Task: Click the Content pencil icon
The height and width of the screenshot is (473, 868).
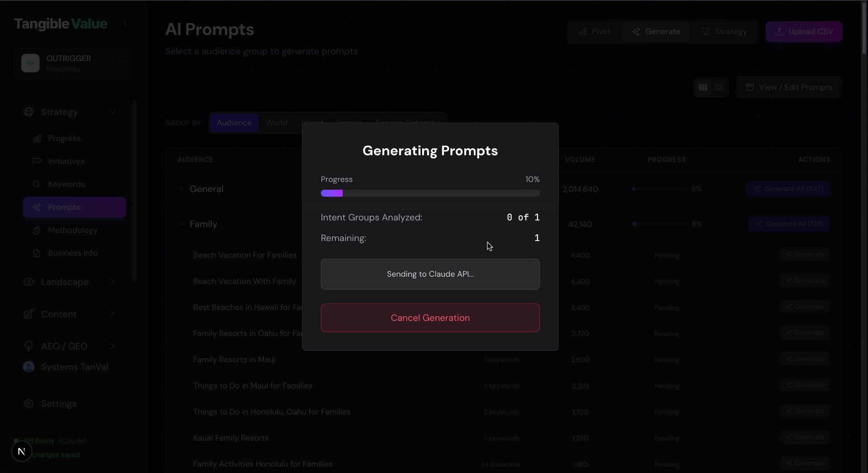Action: click(x=28, y=314)
